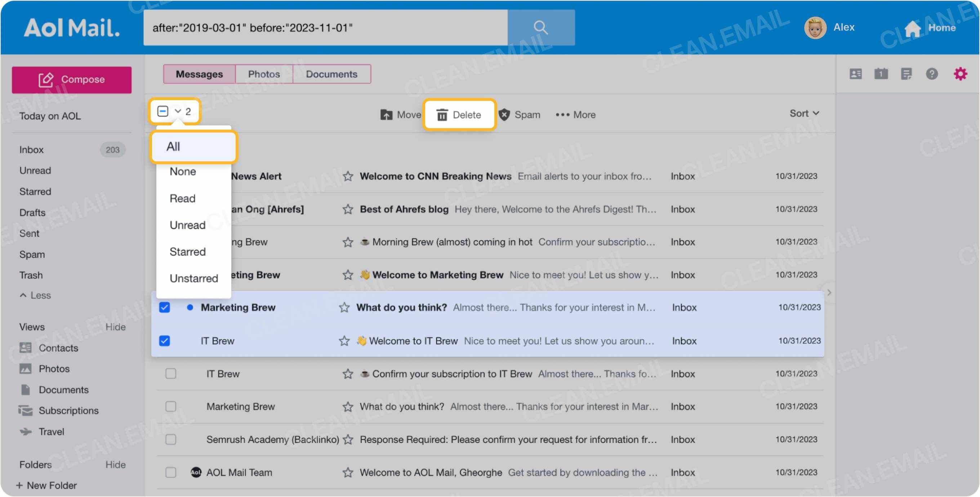
Task: Collapse the folder list via Less
Action: coord(35,295)
